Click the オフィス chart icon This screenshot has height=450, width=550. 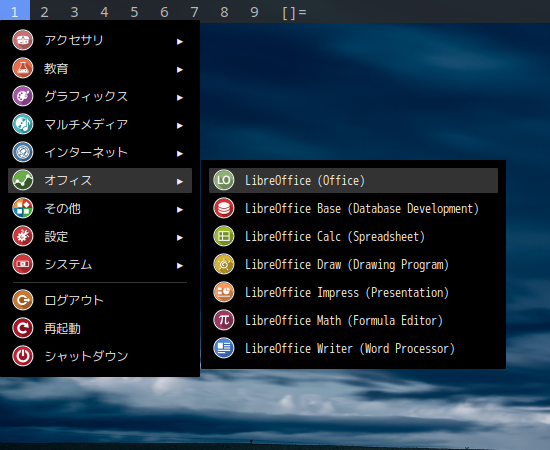point(23,180)
